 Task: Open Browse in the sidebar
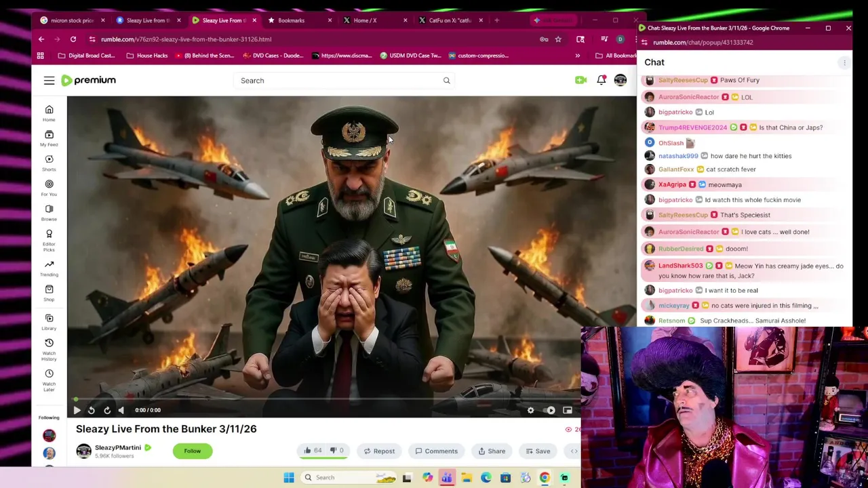click(x=49, y=213)
